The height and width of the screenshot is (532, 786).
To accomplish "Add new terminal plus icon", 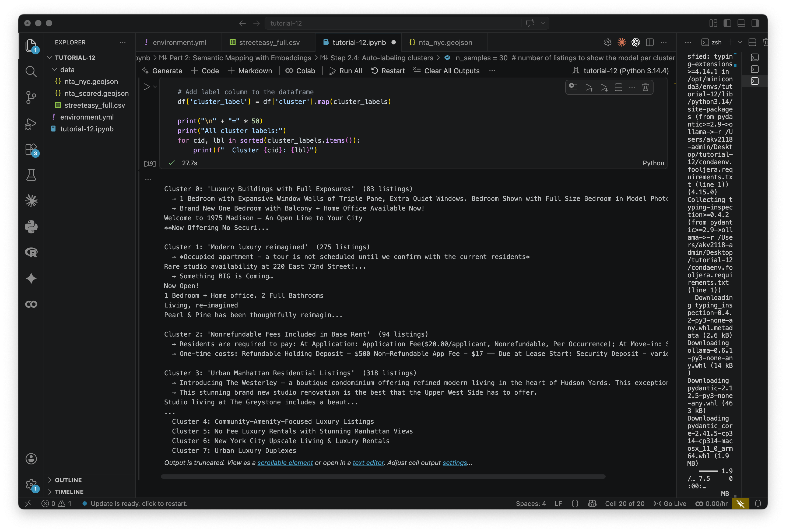I will pyautogui.click(x=731, y=42).
